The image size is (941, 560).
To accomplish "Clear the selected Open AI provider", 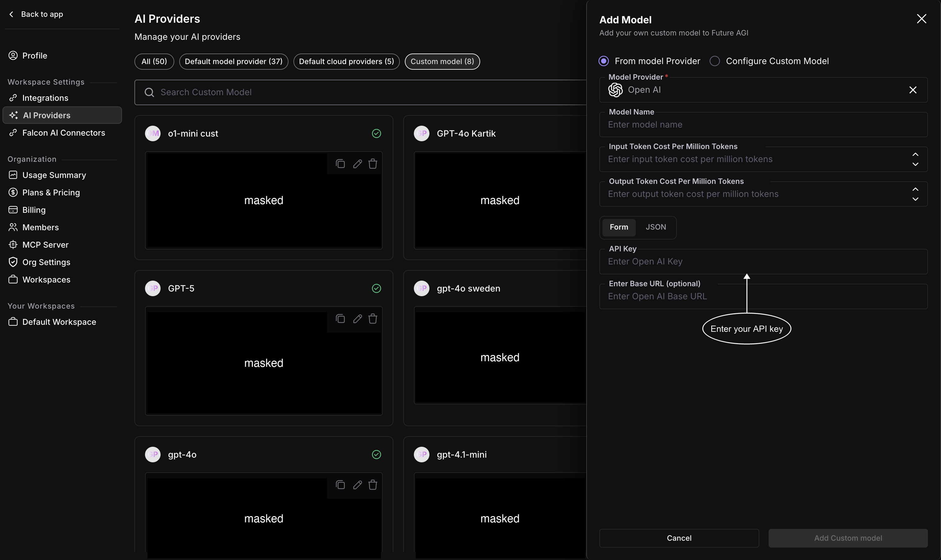I will (x=913, y=90).
